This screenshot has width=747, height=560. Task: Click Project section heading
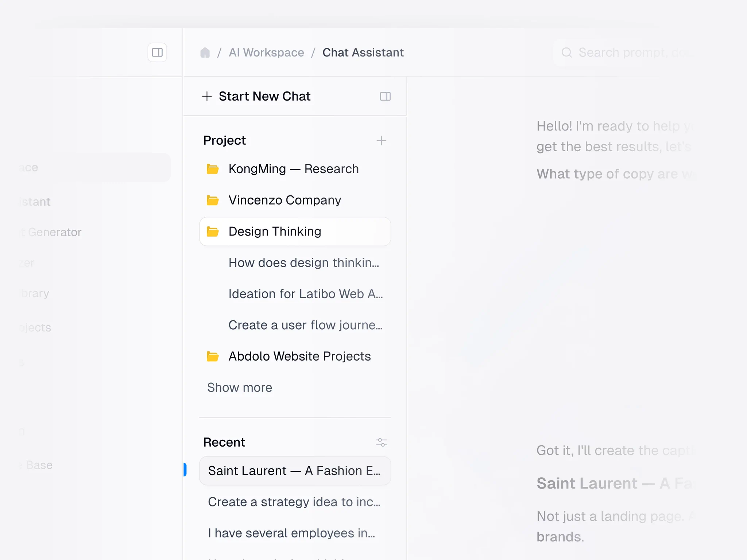[x=224, y=140]
